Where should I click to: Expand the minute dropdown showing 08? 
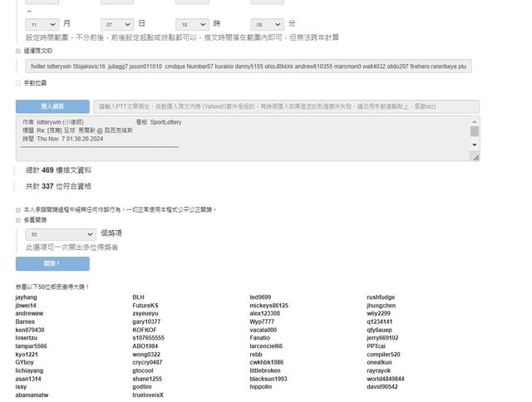pyautogui.click(x=266, y=25)
